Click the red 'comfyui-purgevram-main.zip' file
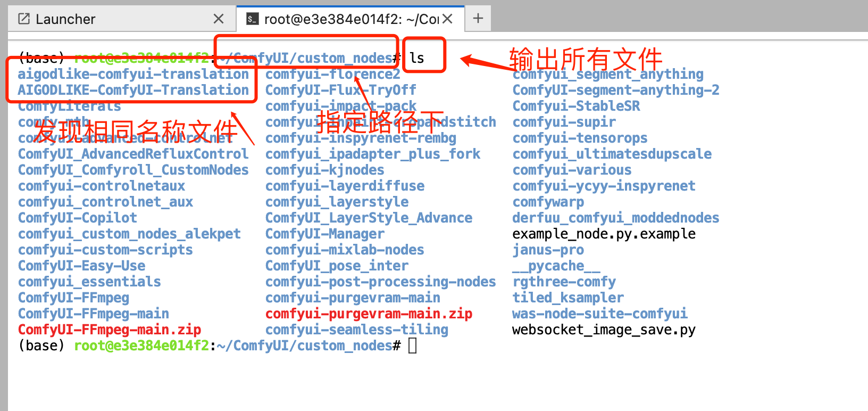 click(x=369, y=314)
